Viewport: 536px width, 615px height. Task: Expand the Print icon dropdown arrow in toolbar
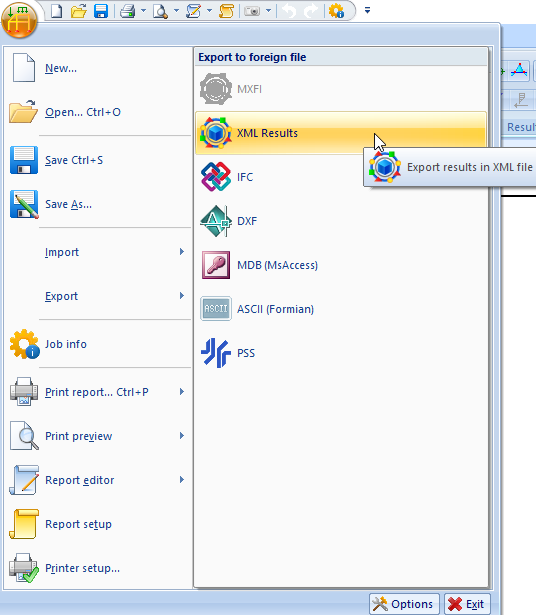pos(143,11)
